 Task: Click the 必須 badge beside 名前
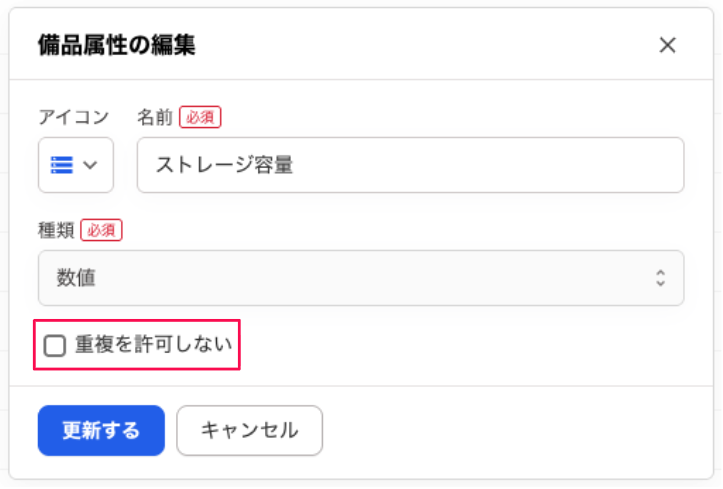tap(200, 117)
